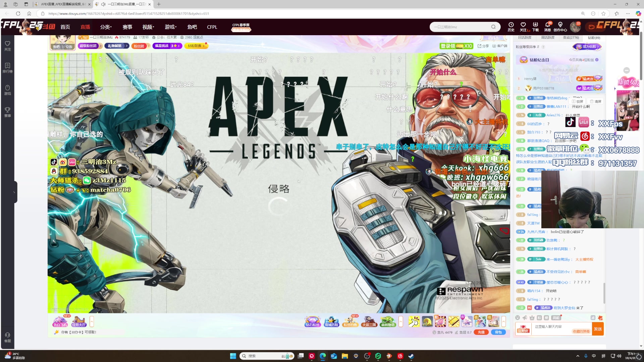Image resolution: width=644 pixels, height=362 pixels.
Task: Click the chat list vertical scrollbar
Action: (604, 293)
